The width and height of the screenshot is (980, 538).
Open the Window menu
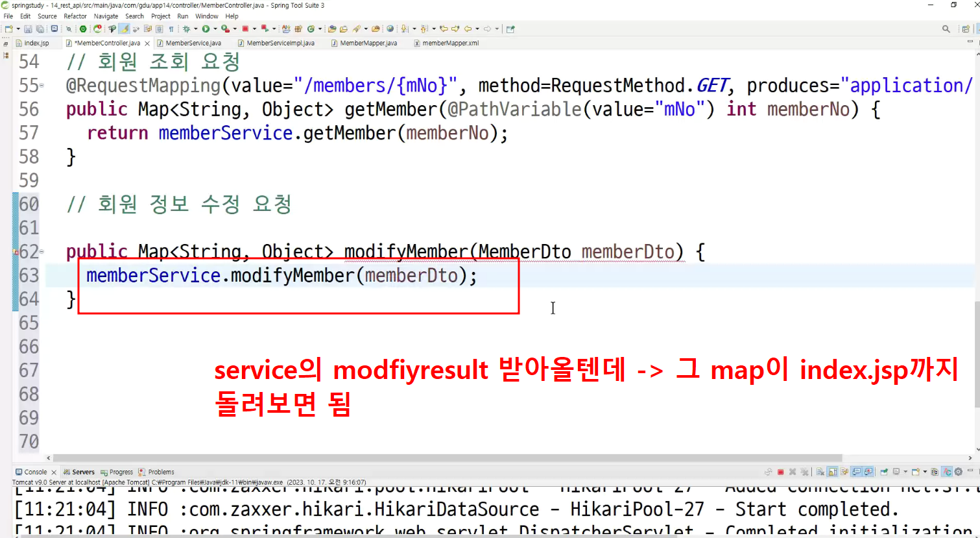pos(206,16)
